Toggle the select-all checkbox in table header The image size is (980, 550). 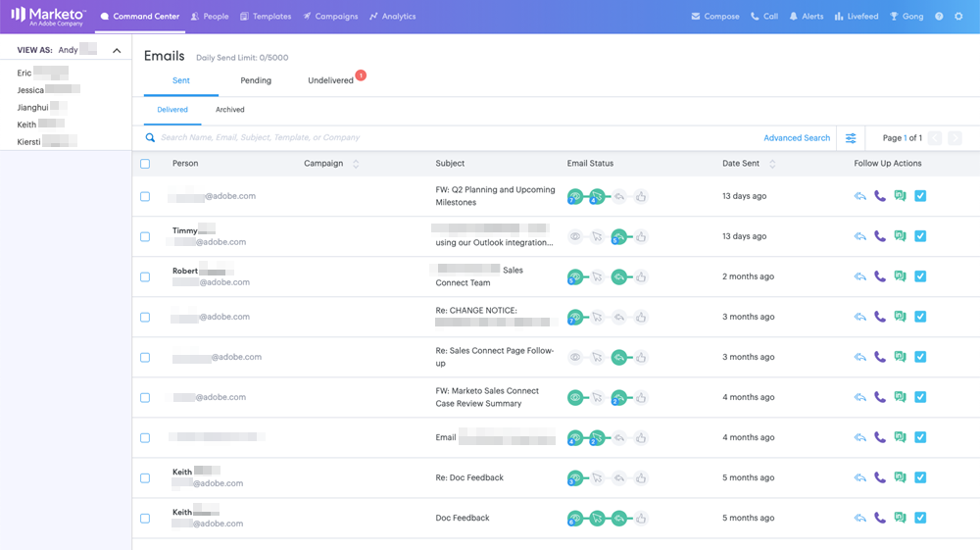[x=145, y=164]
